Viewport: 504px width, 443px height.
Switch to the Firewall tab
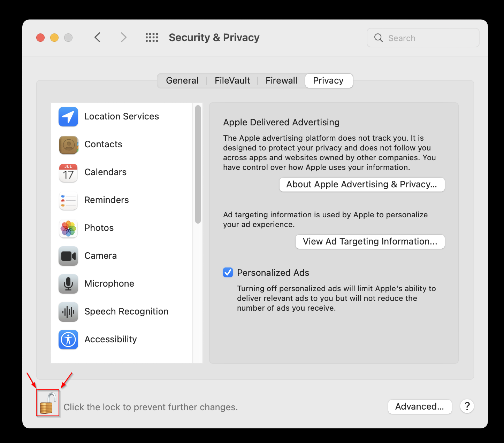click(281, 81)
